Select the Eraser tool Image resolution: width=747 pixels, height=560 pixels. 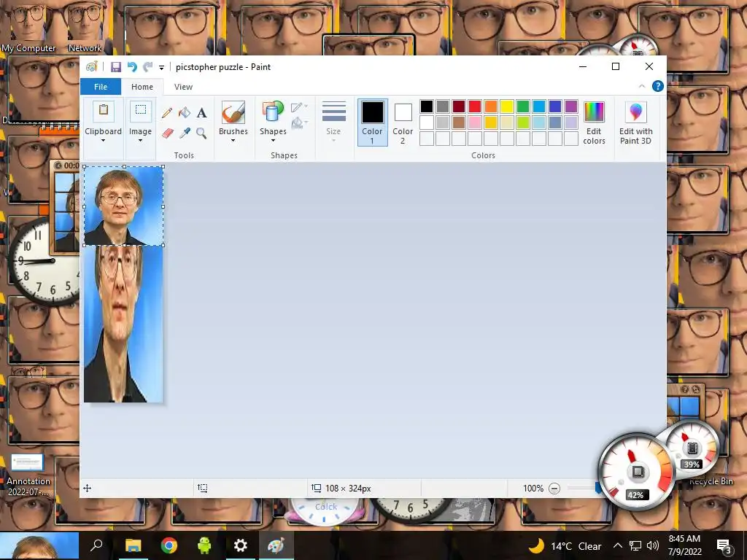tap(167, 133)
